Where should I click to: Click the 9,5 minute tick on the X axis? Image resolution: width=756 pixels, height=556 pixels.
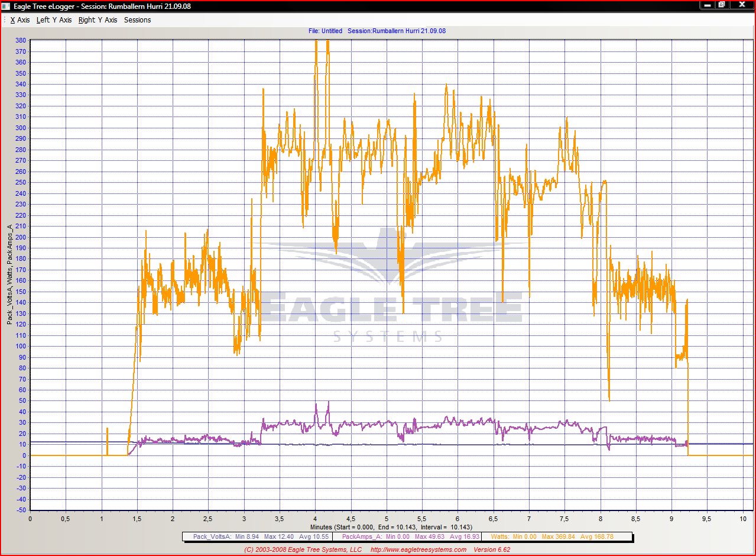(707, 518)
